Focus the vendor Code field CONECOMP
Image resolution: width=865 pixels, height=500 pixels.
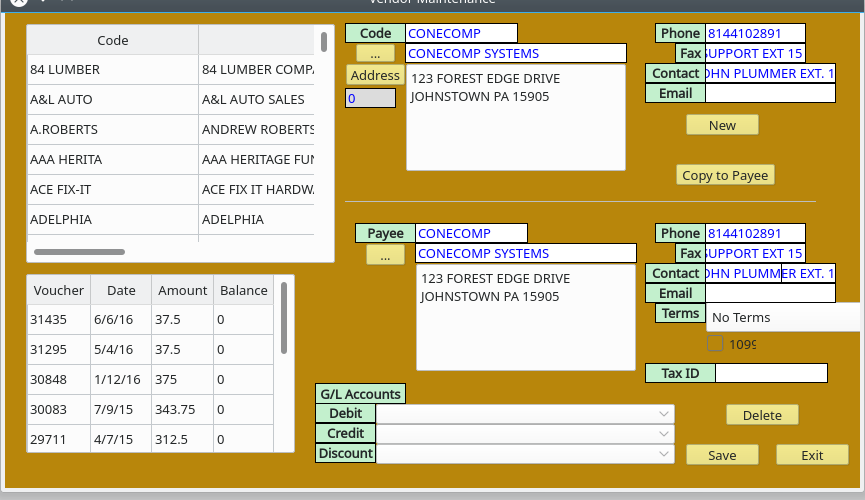point(461,33)
